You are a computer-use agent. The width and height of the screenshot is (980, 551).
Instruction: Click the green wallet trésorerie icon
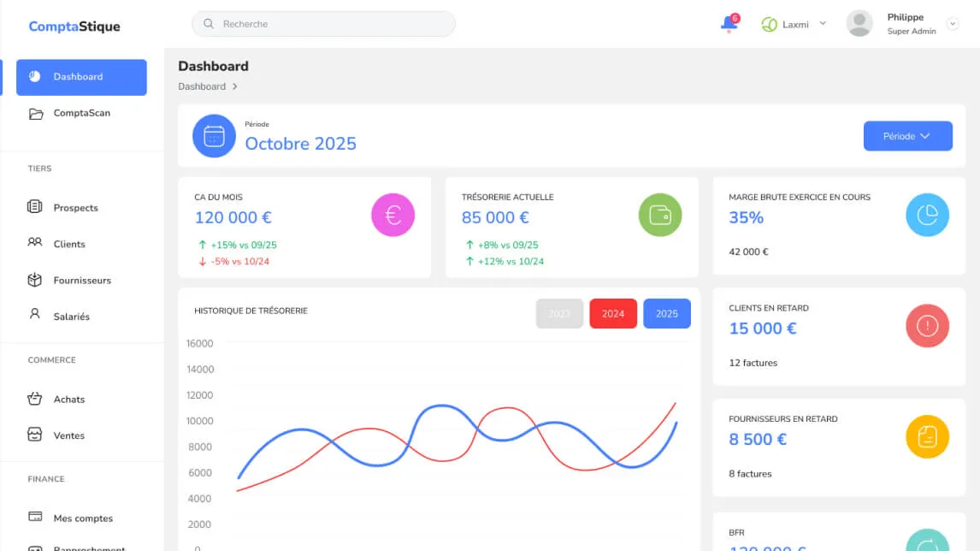(x=660, y=215)
